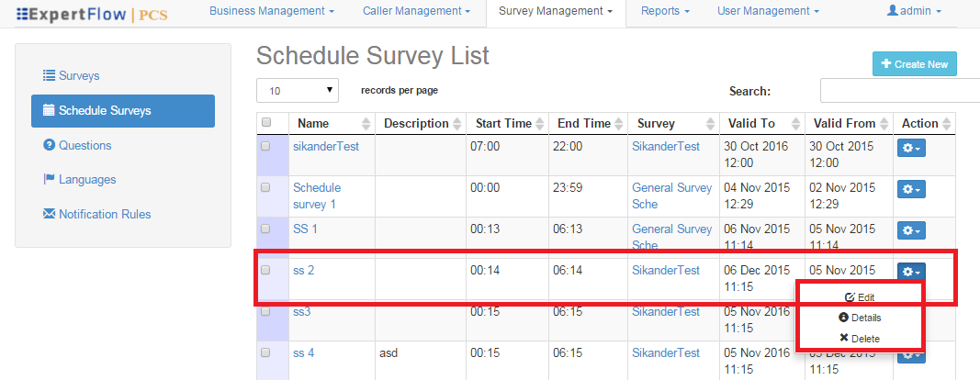The image size is (980, 380).
Task: Sort the list by End Time
Action: (619, 124)
